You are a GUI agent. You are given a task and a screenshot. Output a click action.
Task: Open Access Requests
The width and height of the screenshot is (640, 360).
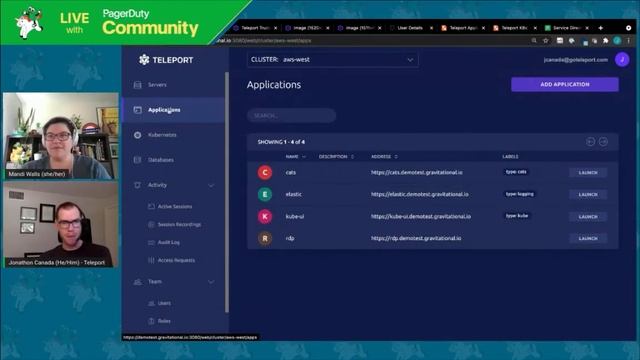[176, 260]
